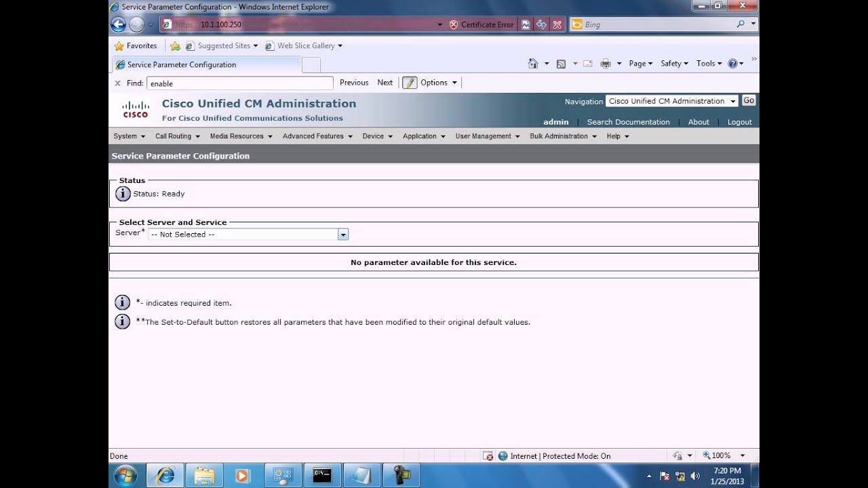The width and height of the screenshot is (868, 488).
Task: Open the Tools menu in command bar
Action: pos(709,63)
